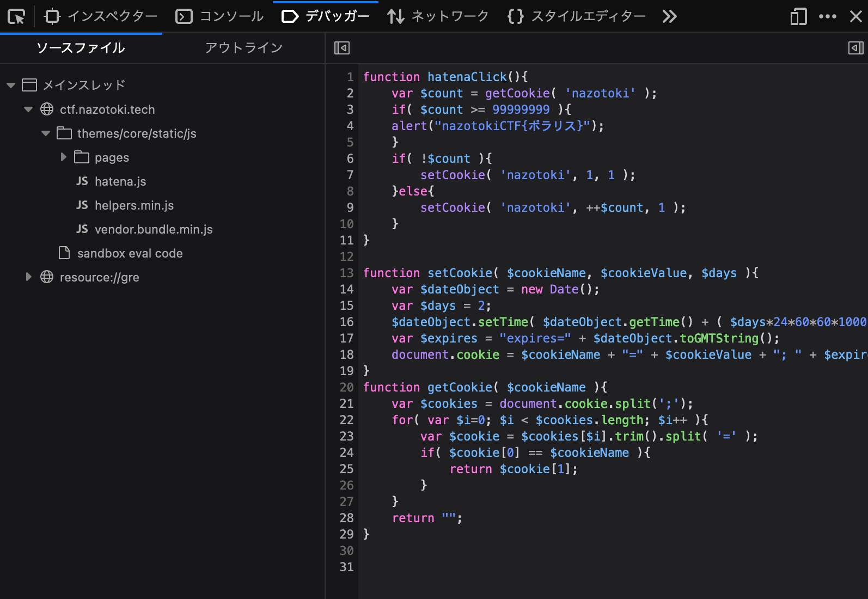Viewport: 868px width, 599px height.
Task: Toggle the right debugger sidebar pane
Action: tap(855, 48)
